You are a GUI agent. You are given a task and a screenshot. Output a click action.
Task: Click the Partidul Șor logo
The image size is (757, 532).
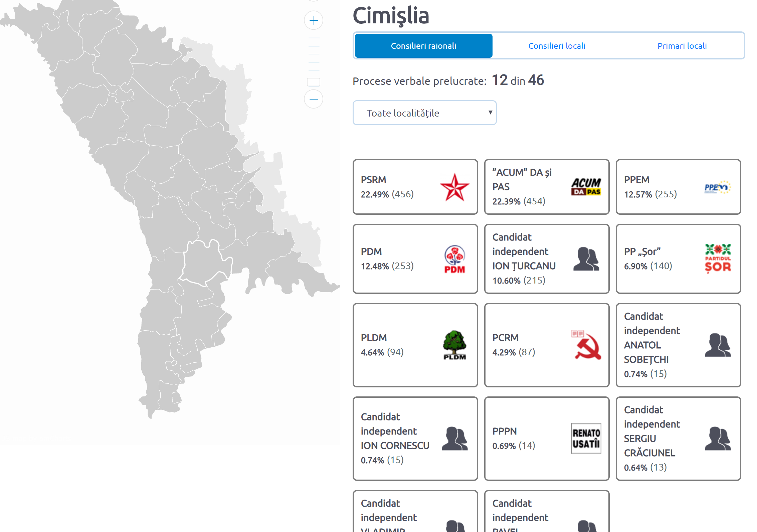click(718, 258)
